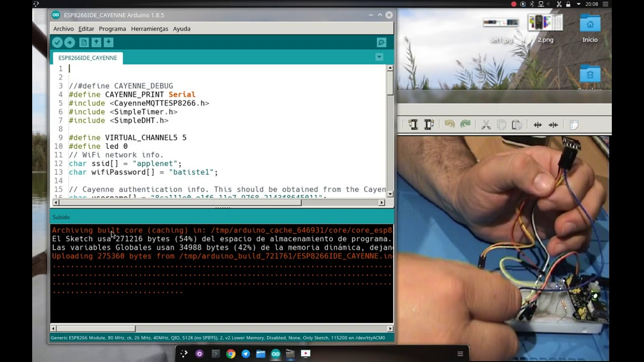Image resolution: width=644 pixels, height=362 pixels.
Task: Launch Google Chrome from the dock
Action: coord(230,354)
